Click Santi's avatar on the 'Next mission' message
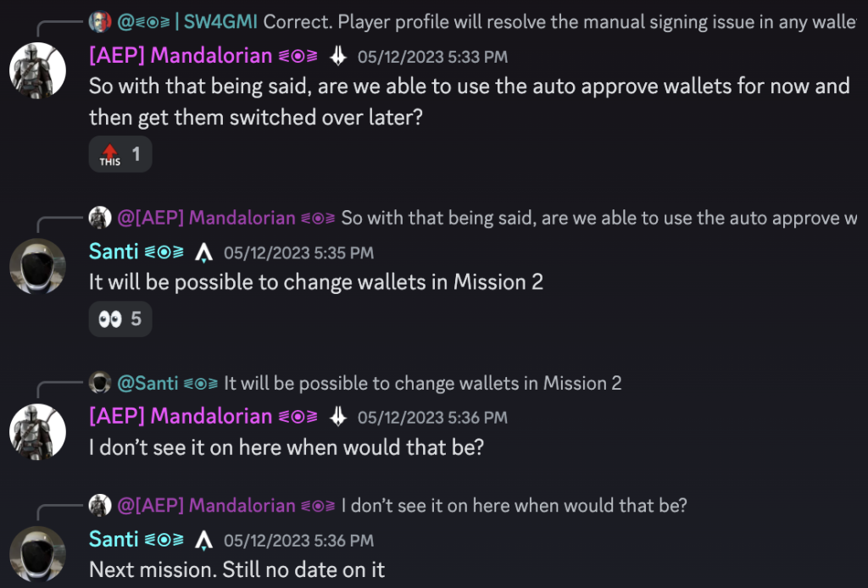Screen dimensions: 868x588 click(x=37, y=553)
